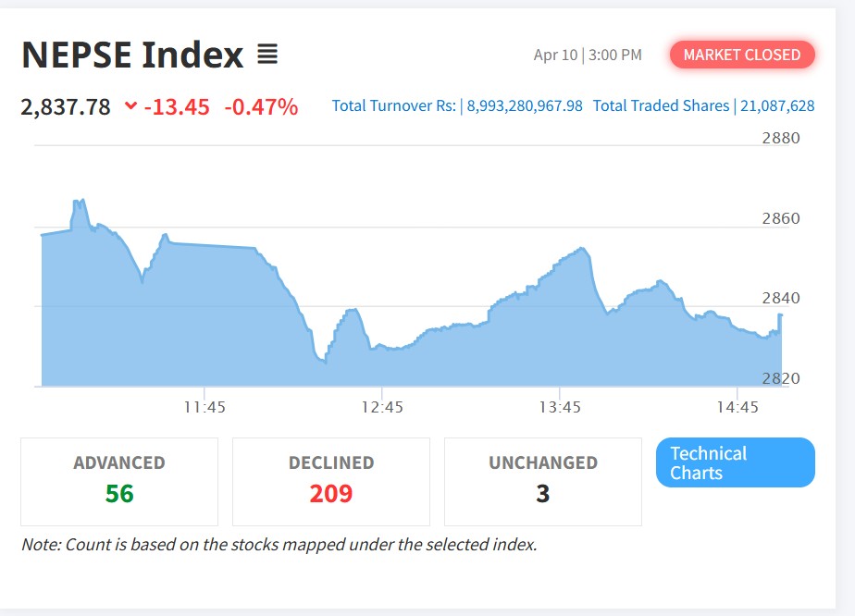Click the -0.47% percent change text

(261, 106)
